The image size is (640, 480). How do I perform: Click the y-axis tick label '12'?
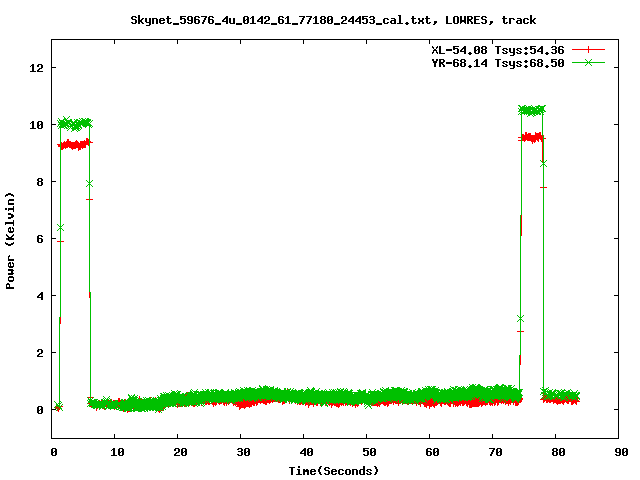(x=36, y=68)
